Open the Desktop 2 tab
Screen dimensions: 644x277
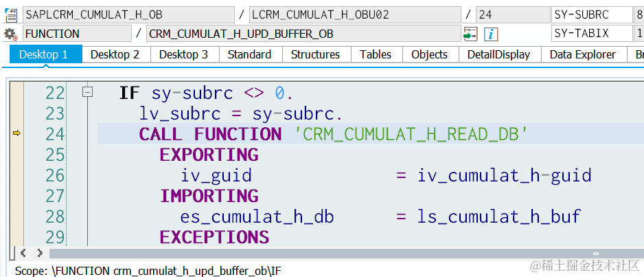coord(115,55)
